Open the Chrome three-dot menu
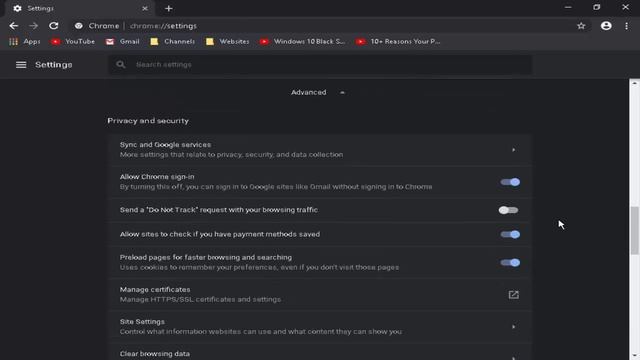640x360 pixels. point(627,26)
